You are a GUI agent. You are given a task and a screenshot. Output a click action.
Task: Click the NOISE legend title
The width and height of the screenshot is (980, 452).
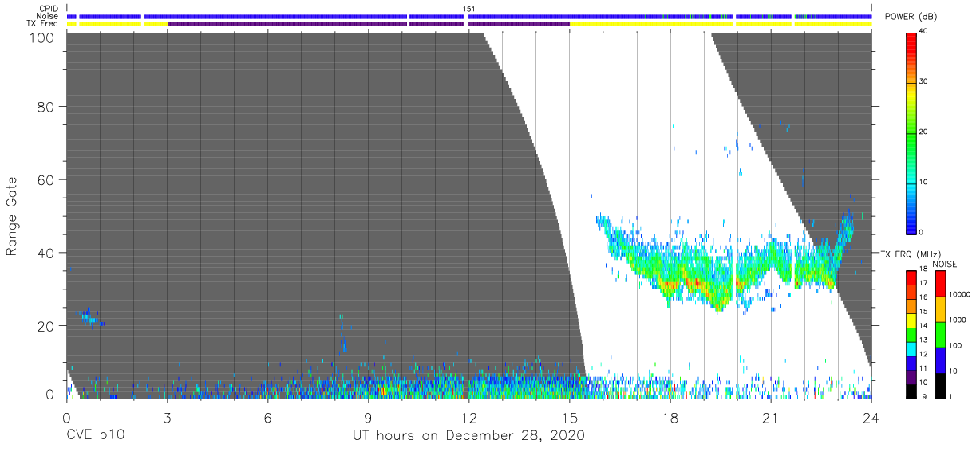pos(945,264)
